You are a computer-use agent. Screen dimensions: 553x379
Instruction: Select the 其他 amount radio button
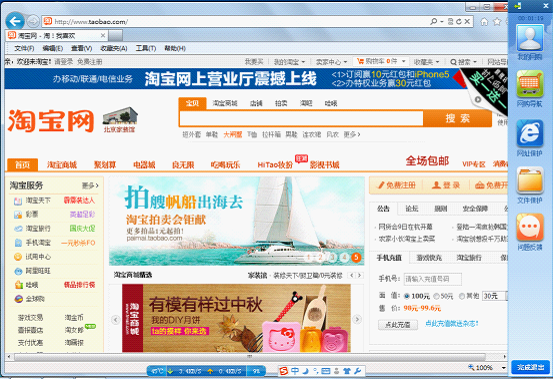tap(462, 296)
